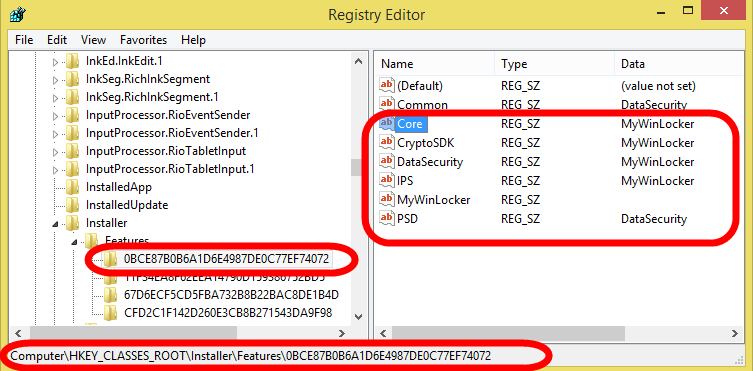The width and height of the screenshot is (753, 371).
Task: Expand the InkSeg.RichInkSegment key
Action: coord(55,80)
